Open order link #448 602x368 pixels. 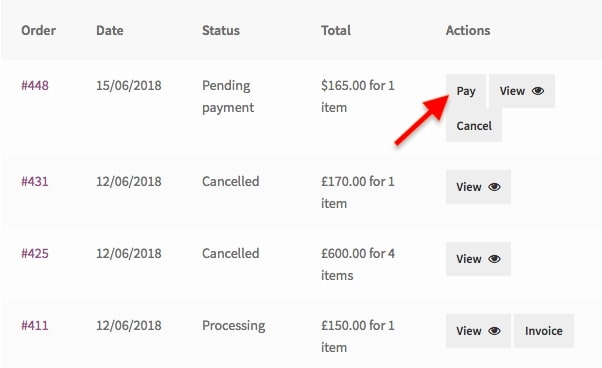[x=35, y=85]
